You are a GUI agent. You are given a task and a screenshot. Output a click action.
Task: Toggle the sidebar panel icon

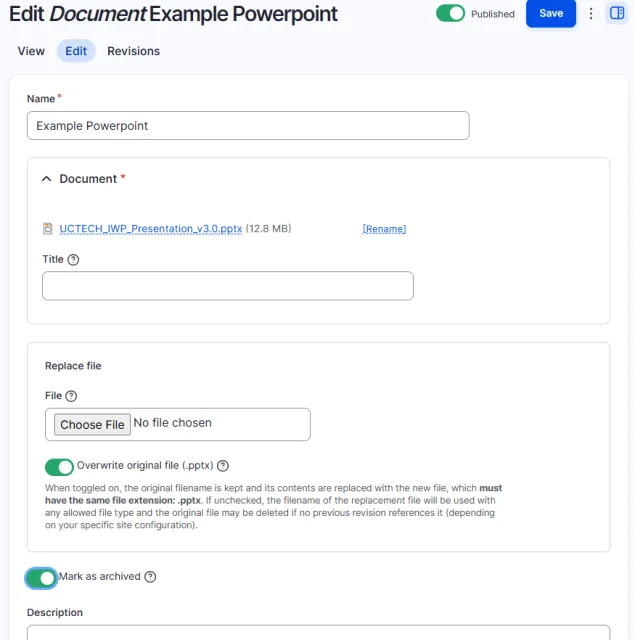click(x=617, y=13)
